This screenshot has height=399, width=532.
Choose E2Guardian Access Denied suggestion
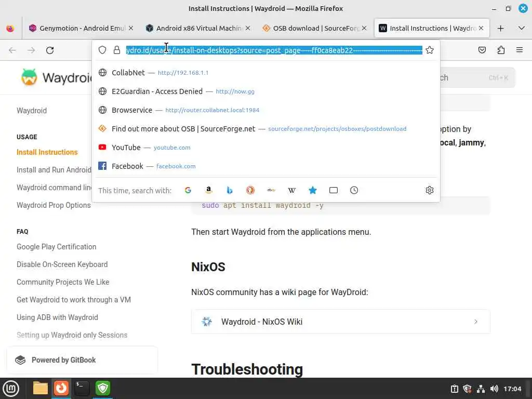[x=266, y=91]
